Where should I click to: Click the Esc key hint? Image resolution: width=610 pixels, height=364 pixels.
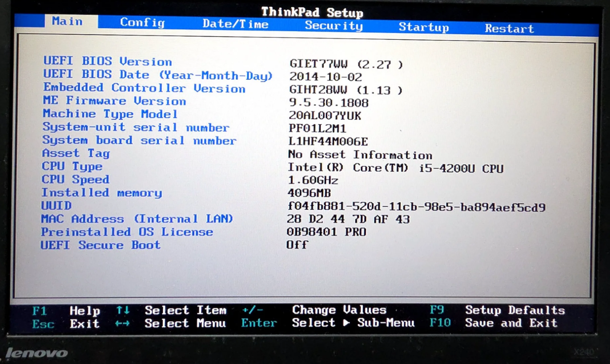[x=43, y=324]
